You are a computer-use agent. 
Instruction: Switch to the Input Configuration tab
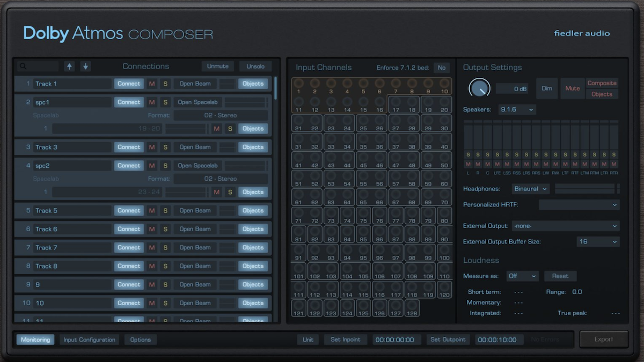89,339
